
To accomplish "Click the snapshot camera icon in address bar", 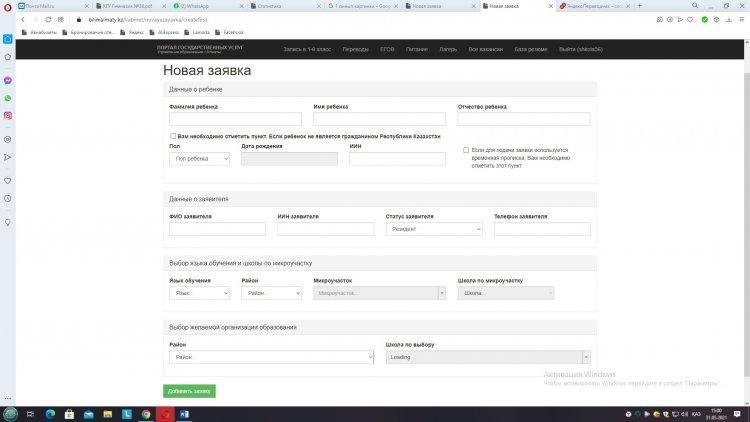I will point(660,20).
